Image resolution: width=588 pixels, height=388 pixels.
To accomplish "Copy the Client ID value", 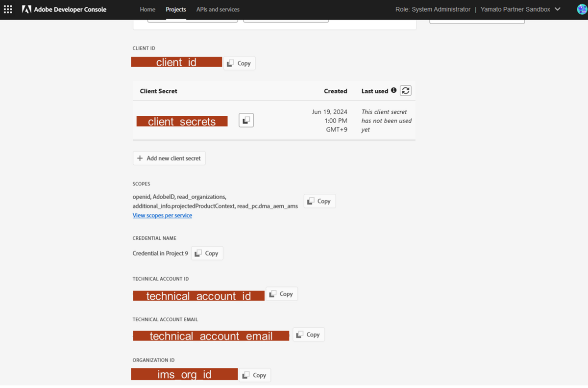I will 239,63.
